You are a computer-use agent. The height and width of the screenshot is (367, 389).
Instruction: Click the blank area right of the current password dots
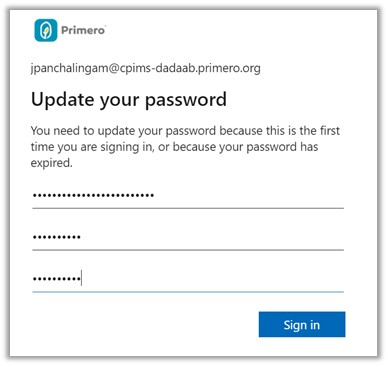[x=248, y=196]
